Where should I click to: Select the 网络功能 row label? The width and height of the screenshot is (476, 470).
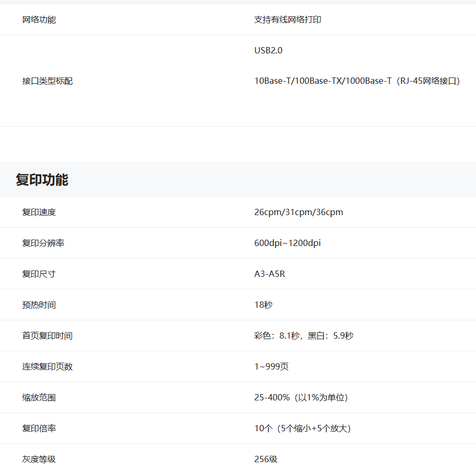coord(39,20)
